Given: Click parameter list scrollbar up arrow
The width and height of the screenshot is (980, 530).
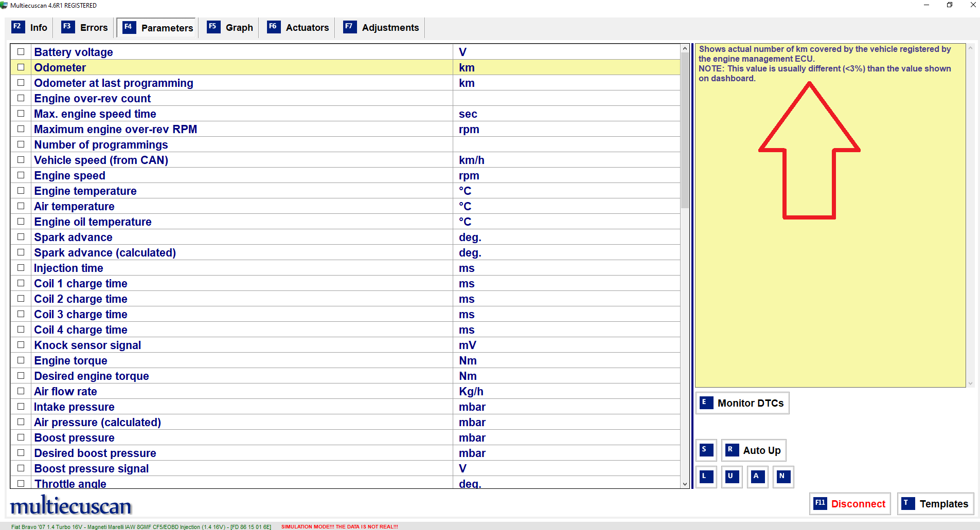Looking at the screenshot, I should coord(685,48).
